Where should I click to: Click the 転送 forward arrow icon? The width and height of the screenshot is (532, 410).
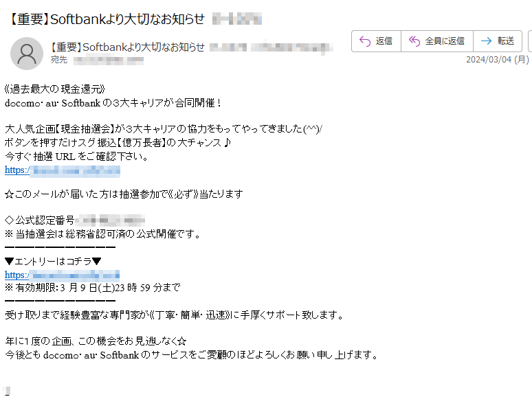[x=486, y=41]
